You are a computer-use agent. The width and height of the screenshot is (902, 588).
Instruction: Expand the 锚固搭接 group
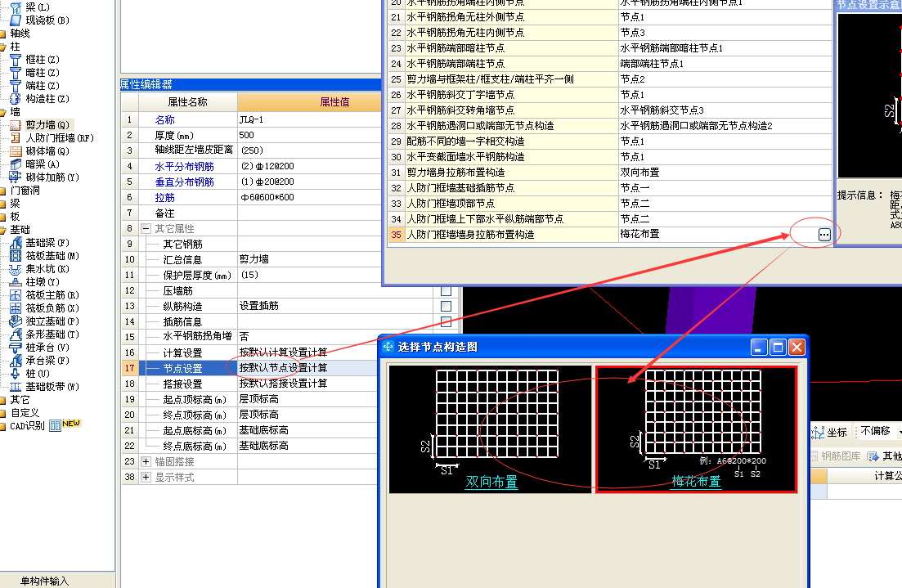[x=146, y=462]
